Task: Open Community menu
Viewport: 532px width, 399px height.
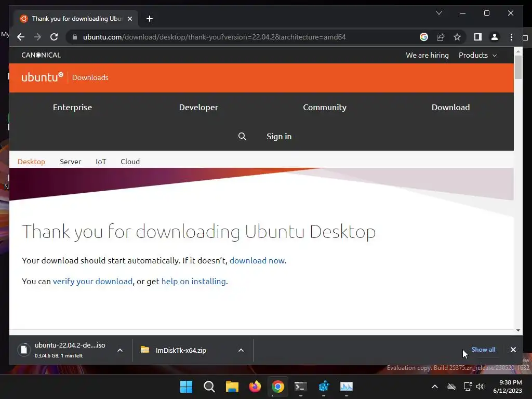Action: tap(325, 107)
